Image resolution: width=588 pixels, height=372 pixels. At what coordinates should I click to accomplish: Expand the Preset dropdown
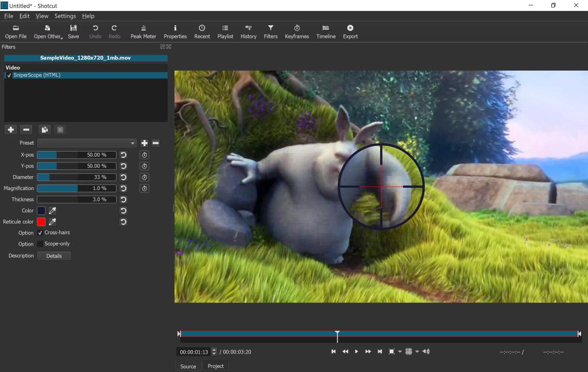[87, 143]
